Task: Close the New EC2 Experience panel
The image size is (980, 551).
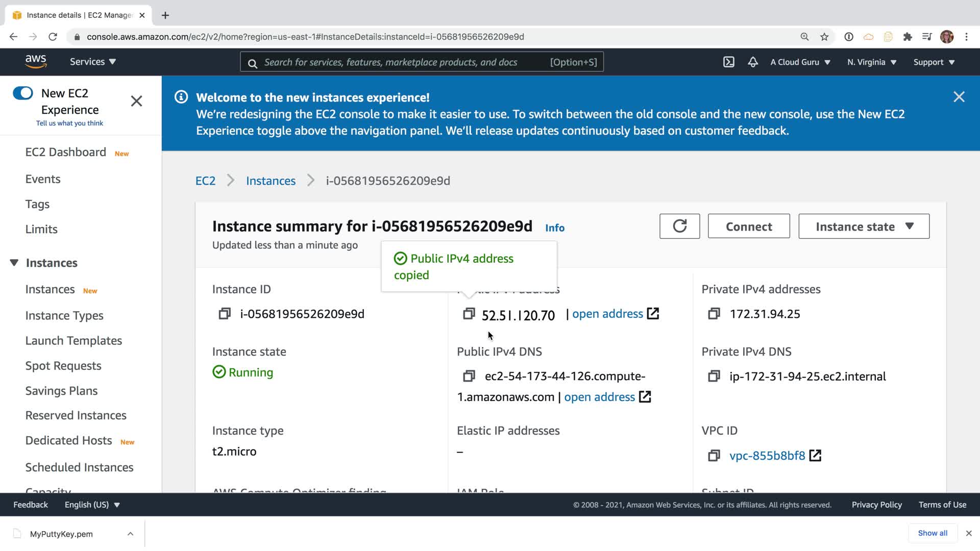Action: (136, 101)
